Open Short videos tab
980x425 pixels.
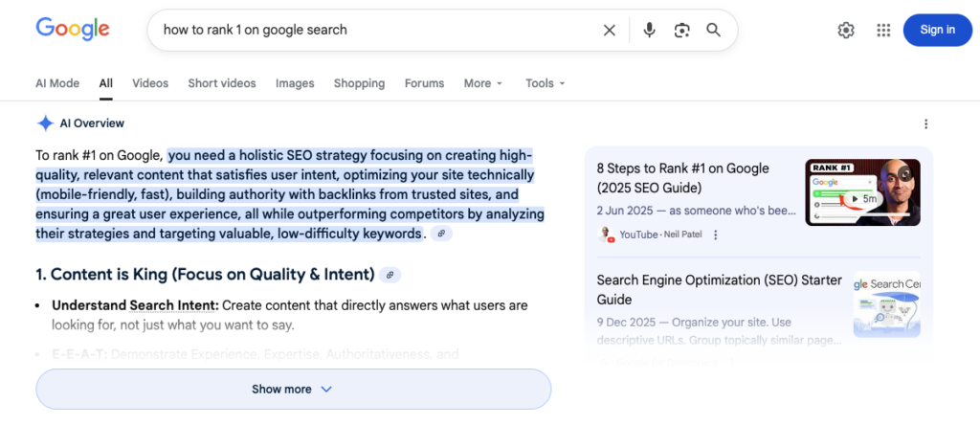pos(222,83)
